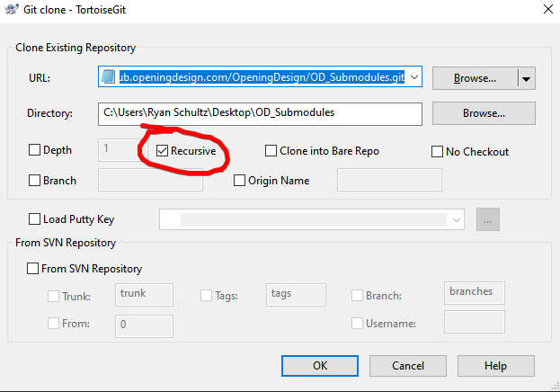
Task: Check the From SVN Repository option
Action: (33, 268)
